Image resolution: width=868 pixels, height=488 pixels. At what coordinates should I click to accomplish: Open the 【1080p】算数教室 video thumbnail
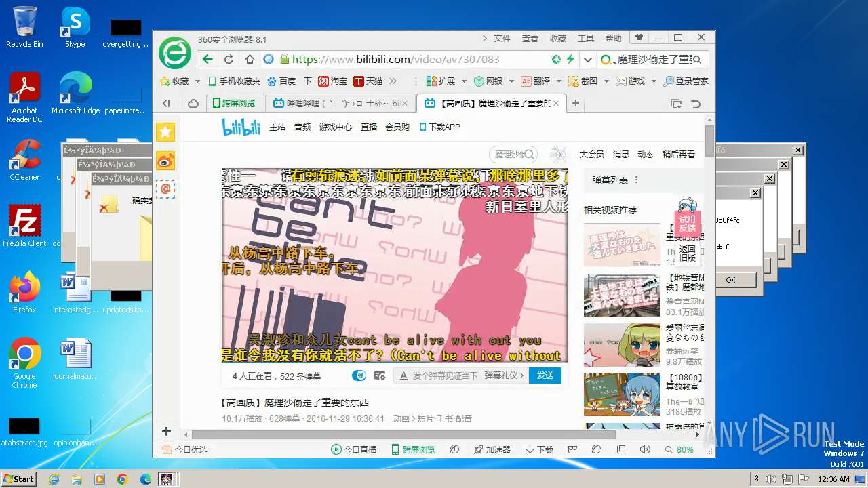(x=622, y=394)
